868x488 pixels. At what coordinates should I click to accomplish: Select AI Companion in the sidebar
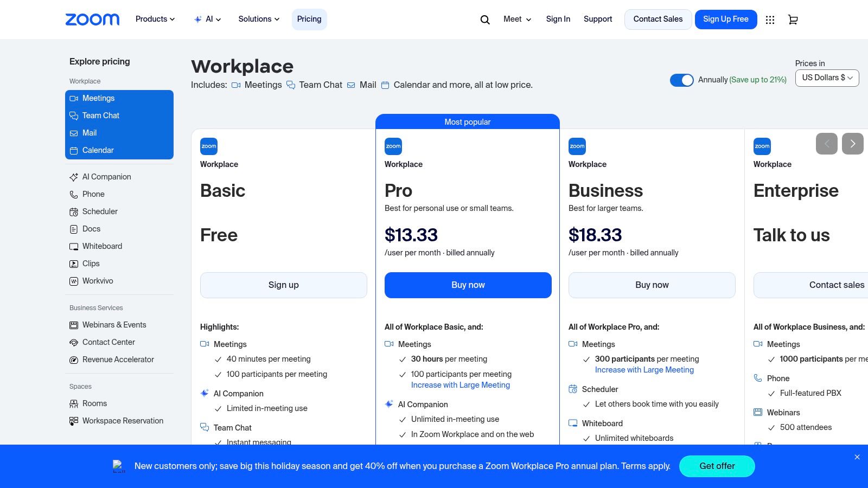[106, 177]
